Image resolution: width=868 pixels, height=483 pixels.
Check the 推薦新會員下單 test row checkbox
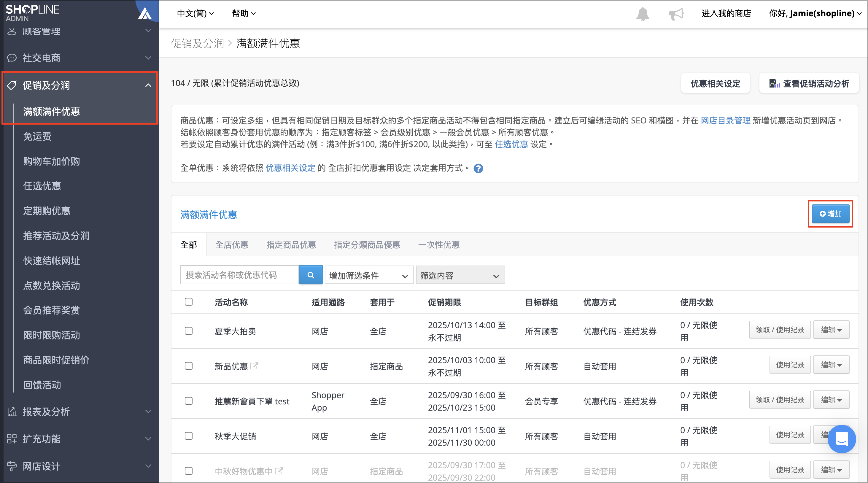[189, 401]
